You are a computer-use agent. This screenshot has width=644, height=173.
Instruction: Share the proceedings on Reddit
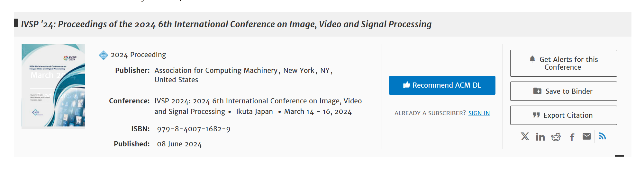(x=556, y=137)
